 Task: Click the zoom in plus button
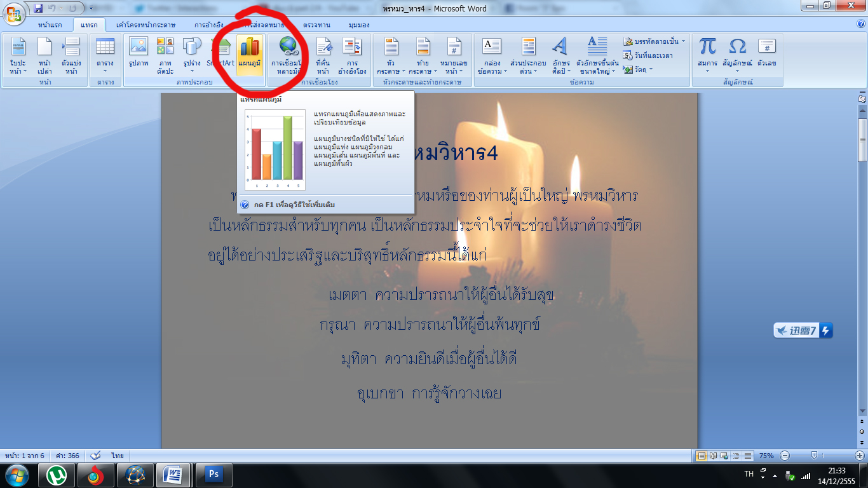[860, 456]
